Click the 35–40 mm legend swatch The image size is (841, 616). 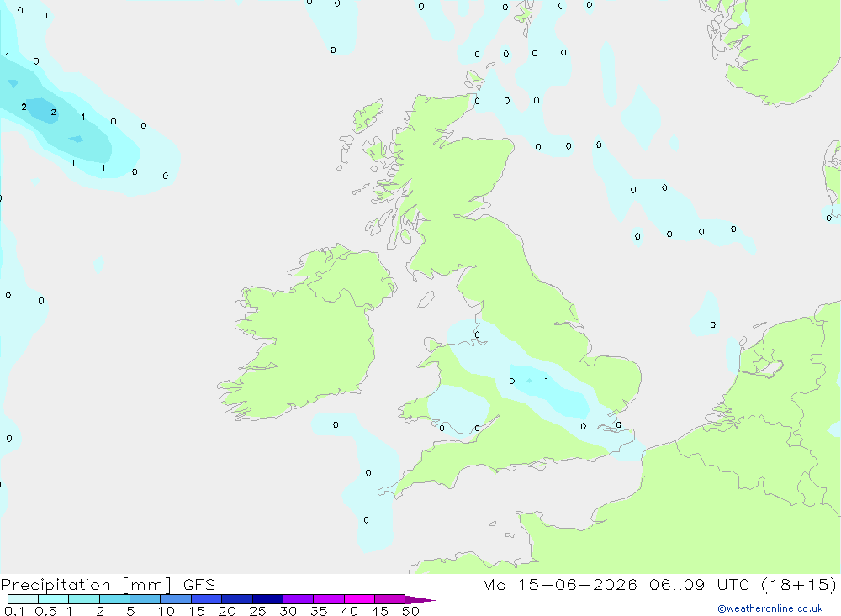pyautogui.click(x=329, y=599)
